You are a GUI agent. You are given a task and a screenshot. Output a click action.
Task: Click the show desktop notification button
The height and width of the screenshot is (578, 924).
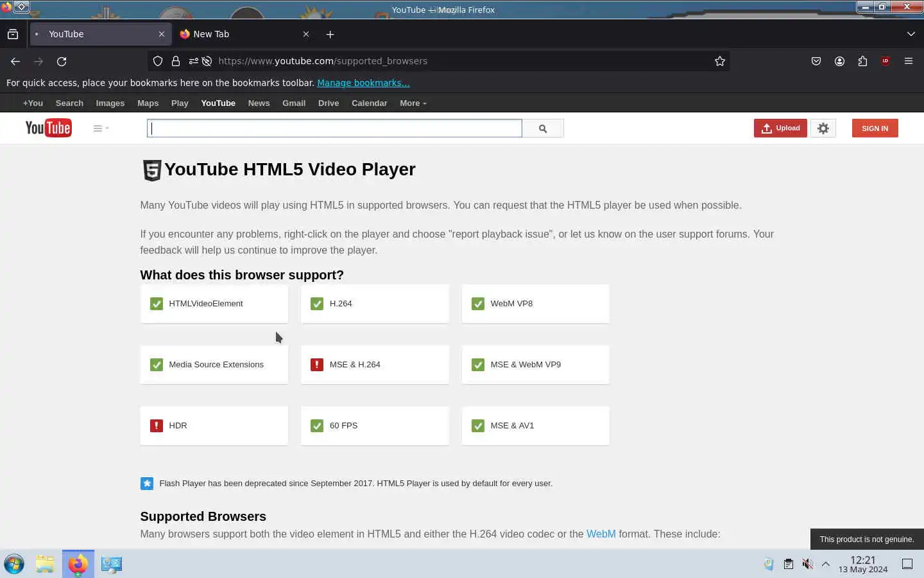pos(907,564)
